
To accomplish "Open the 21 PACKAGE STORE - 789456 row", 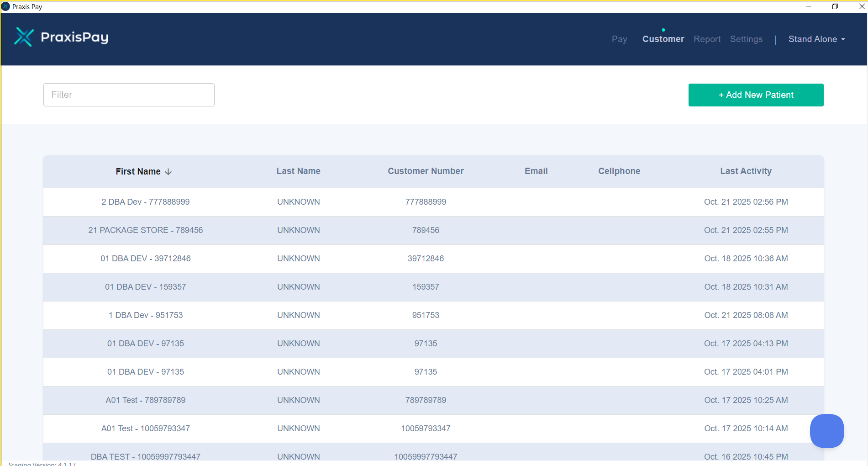I will (145, 230).
